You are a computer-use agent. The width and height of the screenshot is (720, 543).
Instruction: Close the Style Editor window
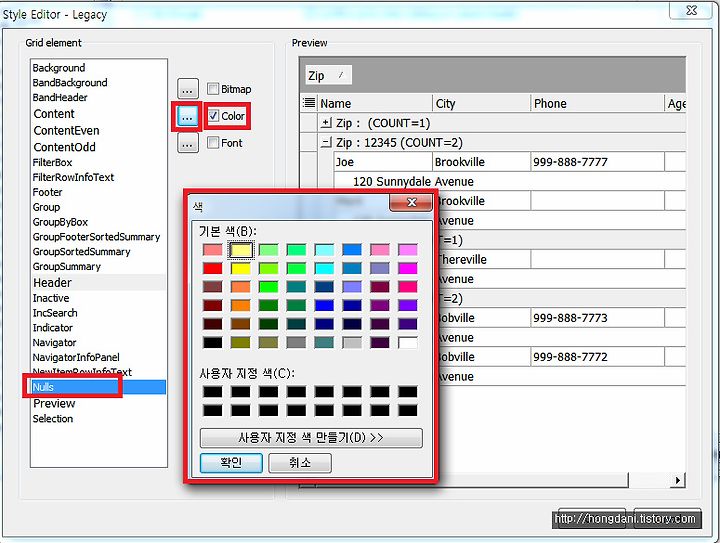pos(692,10)
